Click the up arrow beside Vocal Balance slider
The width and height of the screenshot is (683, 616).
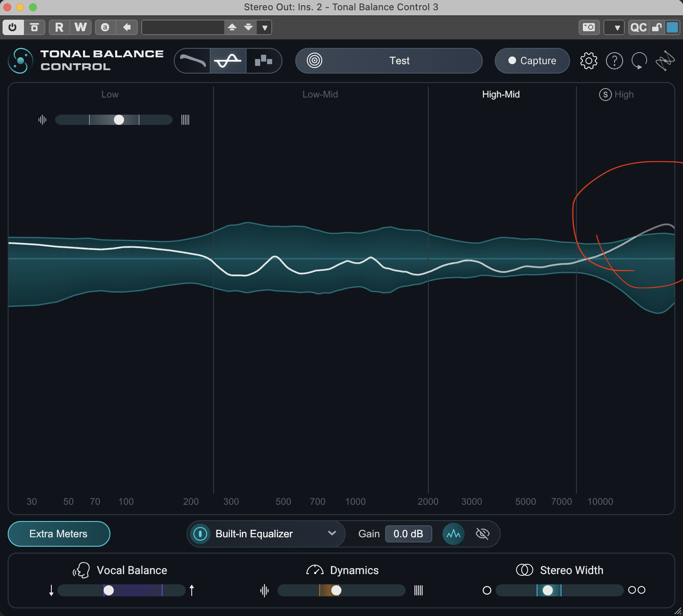pyautogui.click(x=192, y=590)
